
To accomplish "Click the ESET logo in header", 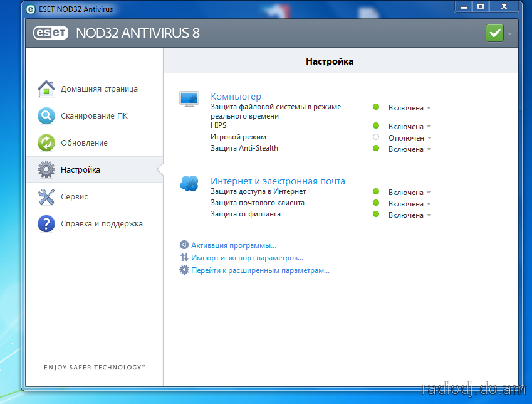I will tap(51, 33).
